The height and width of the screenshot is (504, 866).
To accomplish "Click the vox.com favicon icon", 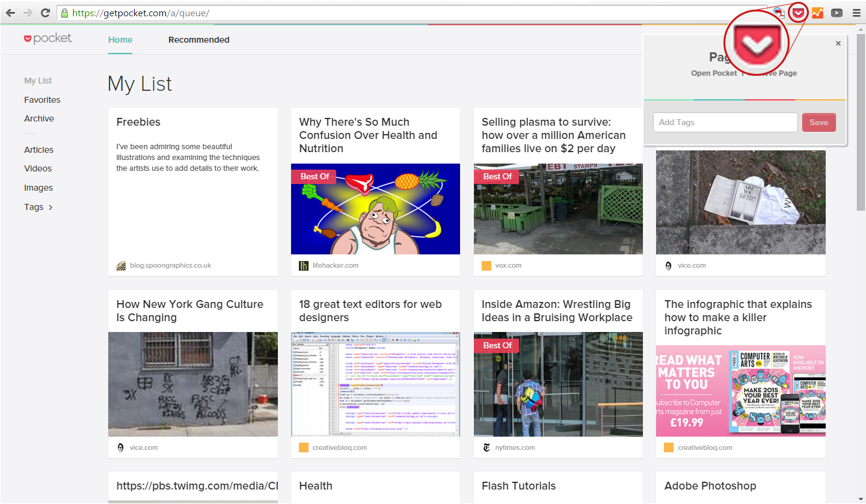I will [487, 265].
